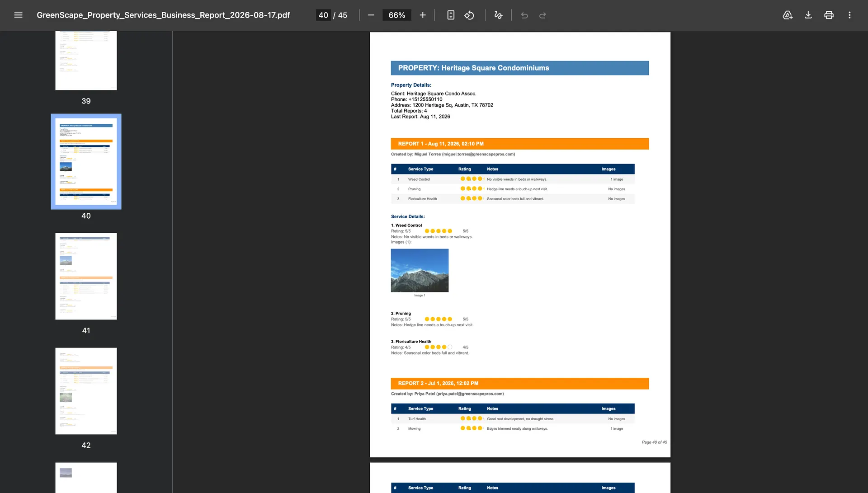Click the Pruning row in Report 1 table
The width and height of the screenshot is (868, 493).
click(x=513, y=189)
